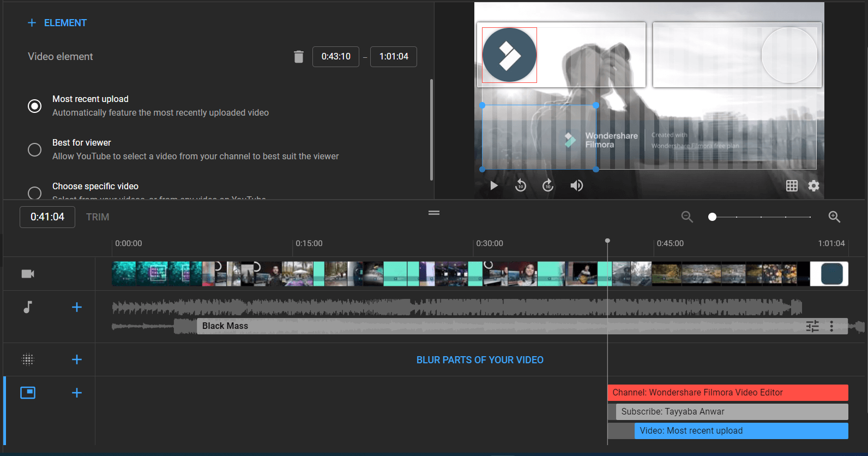Select the channel circle placeholder in preview
The height and width of the screenshot is (456, 868).
point(789,55)
